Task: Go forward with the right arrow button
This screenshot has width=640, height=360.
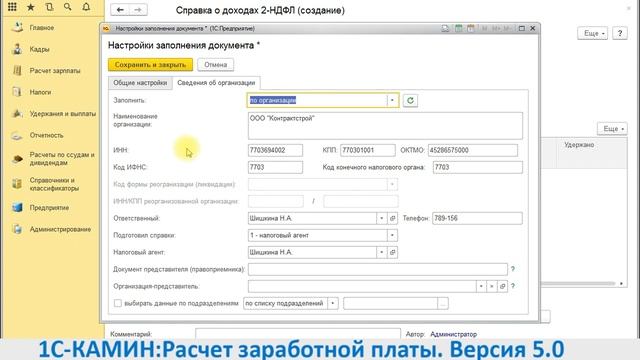Action: [138, 10]
